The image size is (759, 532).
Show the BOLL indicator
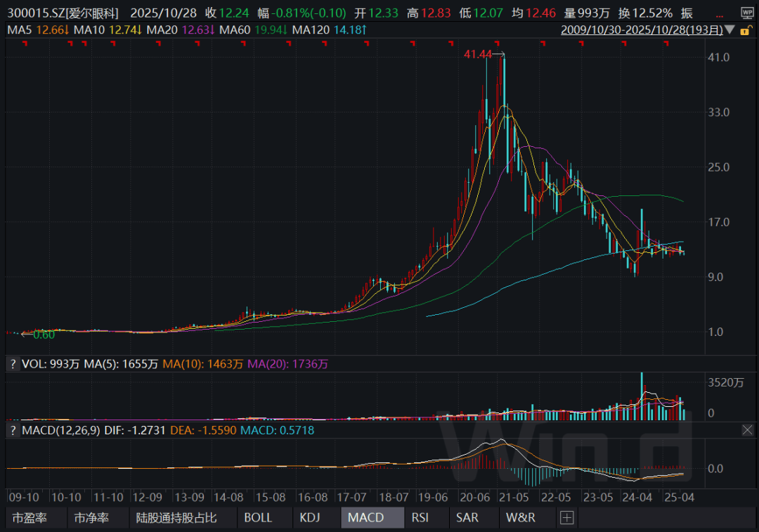[258, 518]
